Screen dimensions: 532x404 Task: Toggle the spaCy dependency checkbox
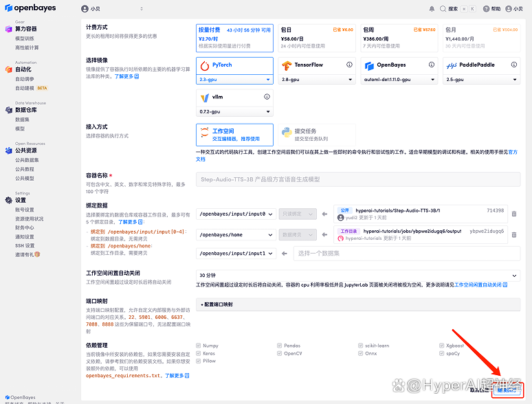coord(441,353)
